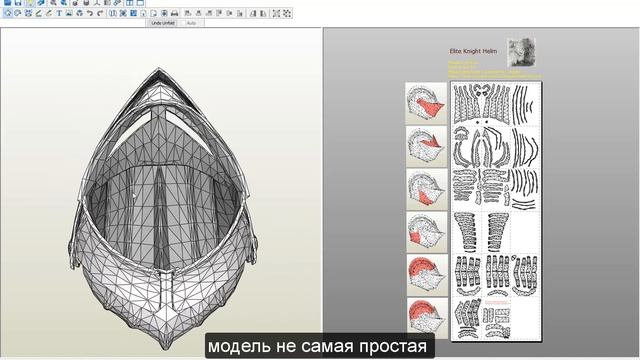
Task: Click the 'Elite Knight Helm' title text
Action: click(473, 51)
